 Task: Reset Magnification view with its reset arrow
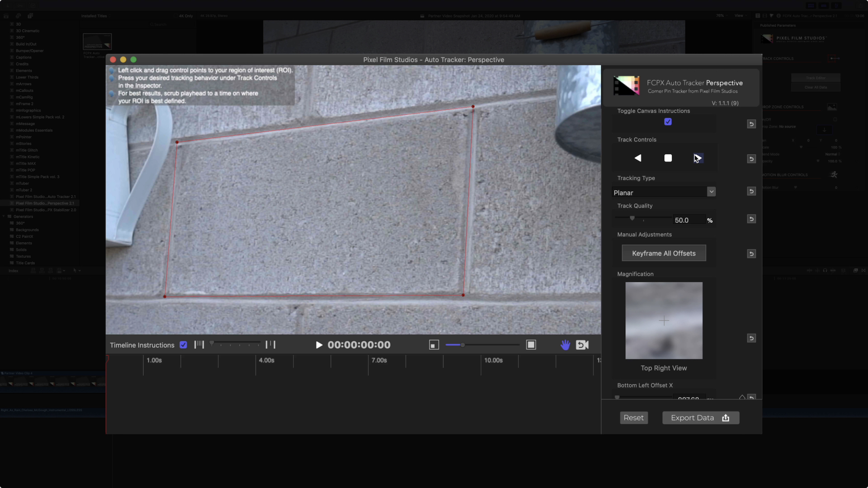click(751, 338)
